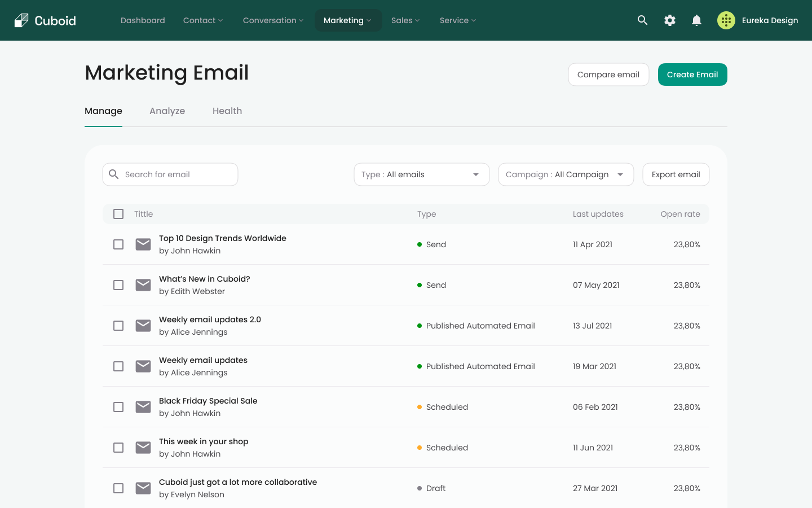Open the search icon in the top navigation
The height and width of the screenshot is (508, 812).
642,20
